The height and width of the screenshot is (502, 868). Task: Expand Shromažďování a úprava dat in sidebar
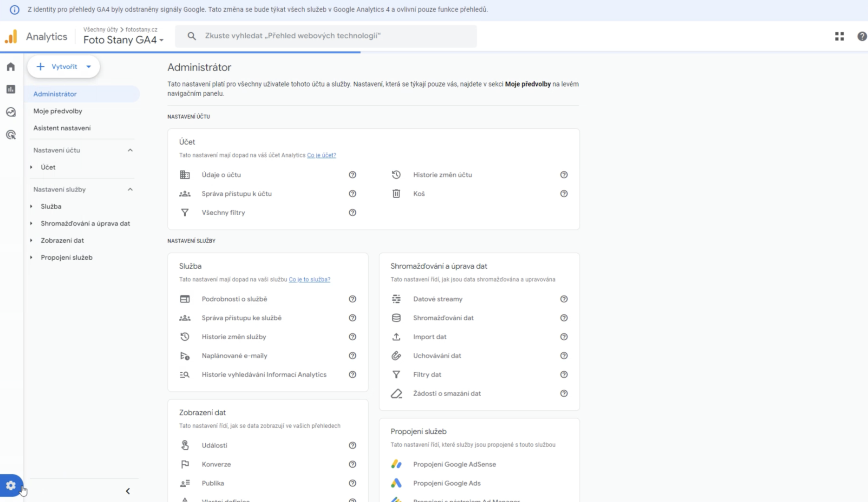pyautogui.click(x=31, y=224)
